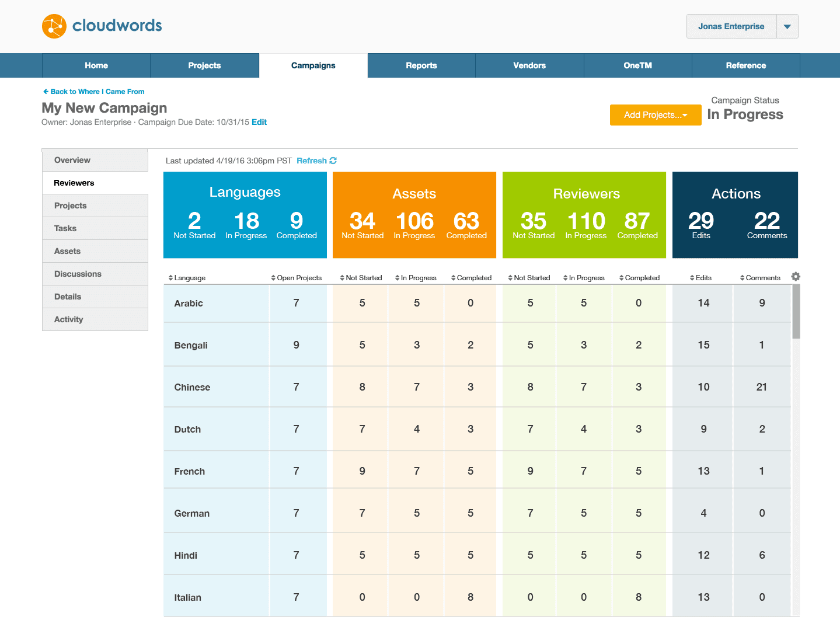This screenshot has height=620, width=840.
Task: Click the Reviewers summary card
Action: (x=584, y=215)
